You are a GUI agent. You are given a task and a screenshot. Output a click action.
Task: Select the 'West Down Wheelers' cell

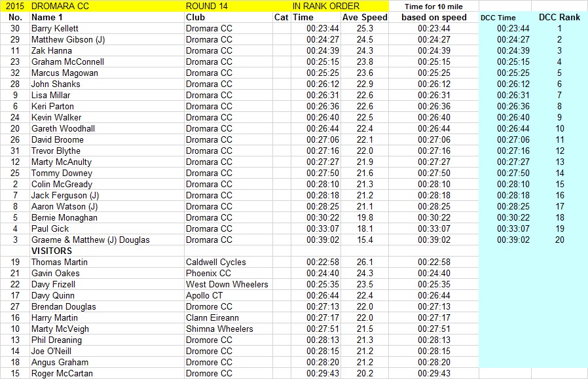coord(227,285)
